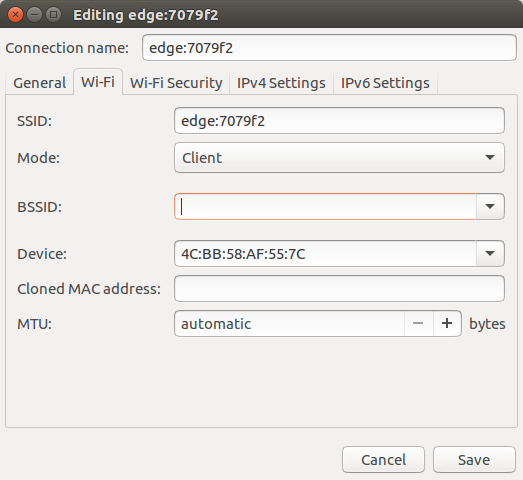The width and height of the screenshot is (523, 480).
Task: Click the Save button
Action: pyautogui.click(x=474, y=460)
